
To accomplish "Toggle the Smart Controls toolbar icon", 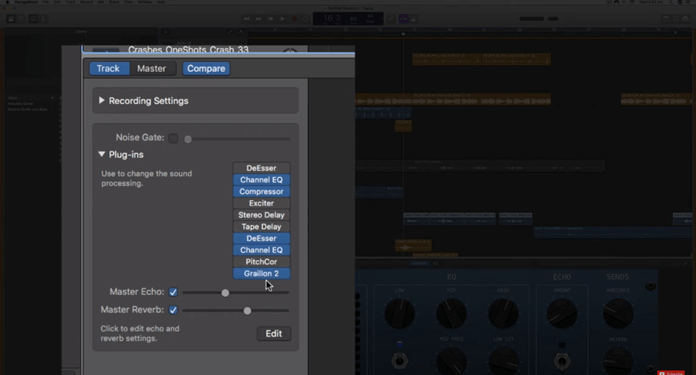I will [x=33, y=19].
